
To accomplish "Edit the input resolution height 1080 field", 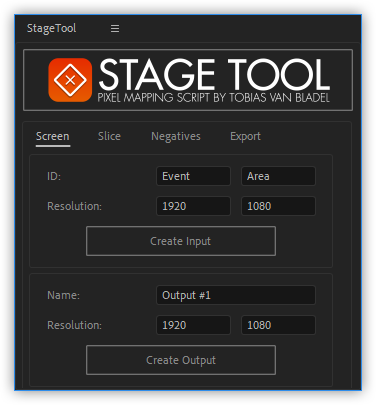I will point(278,206).
